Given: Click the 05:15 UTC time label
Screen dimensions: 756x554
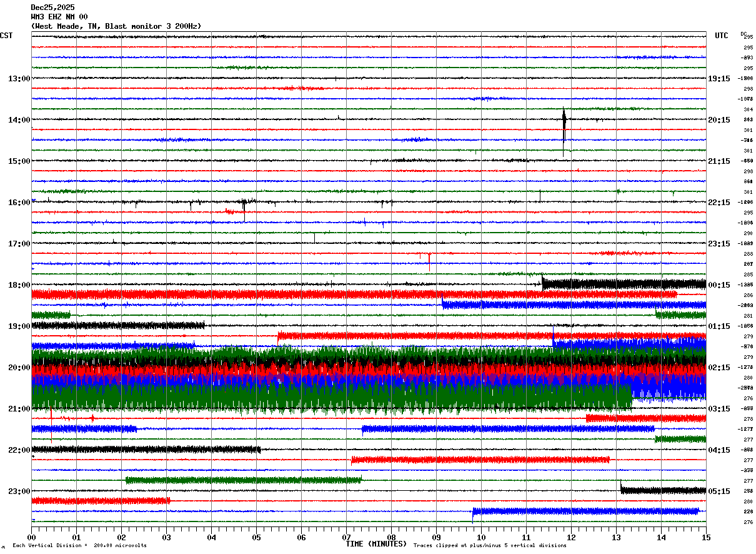Looking at the screenshot, I should pyautogui.click(x=719, y=491).
